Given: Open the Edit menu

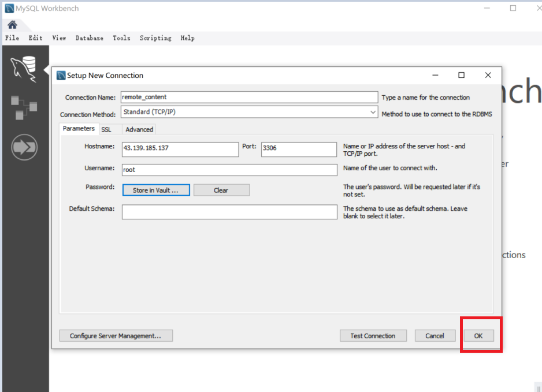Looking at the screenshot, I should point(36,38).
